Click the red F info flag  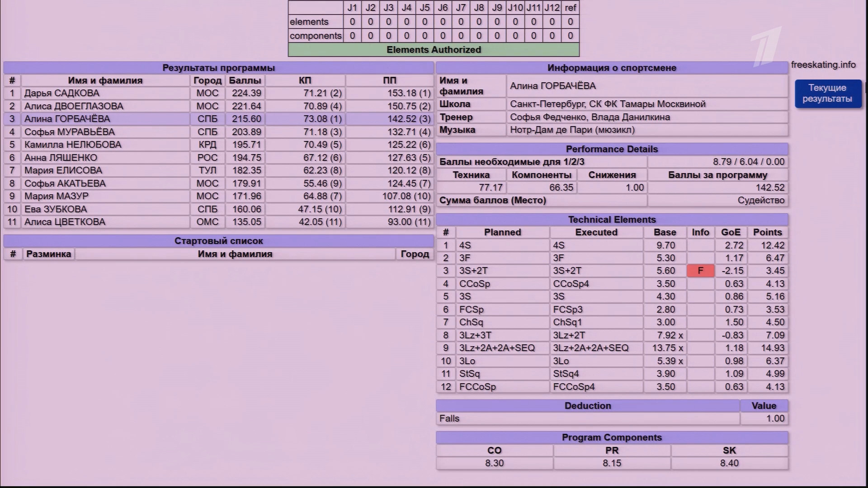[x=700, y=271]
